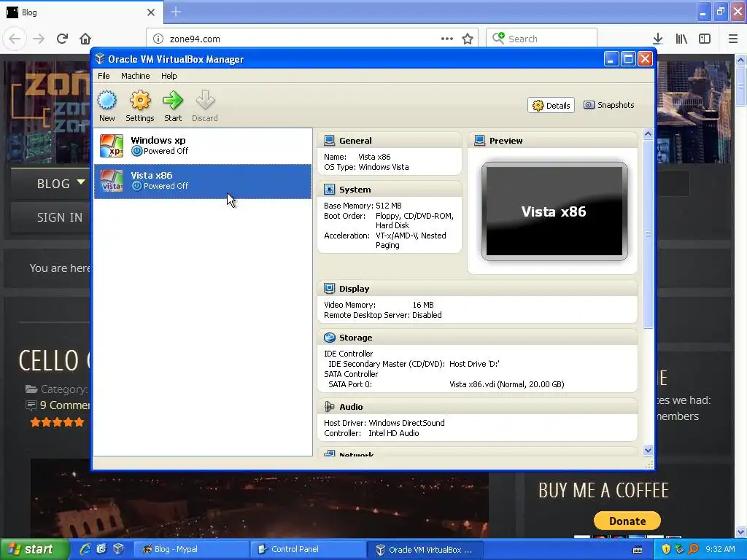Click the browser Home icon
The image size is (747, 560).
coord(85,39)
